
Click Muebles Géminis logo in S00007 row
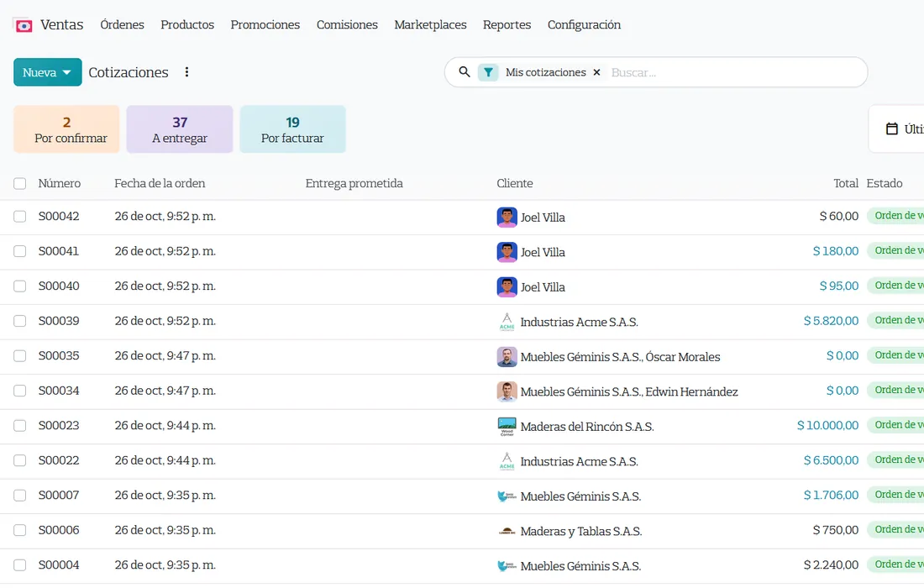507,496
